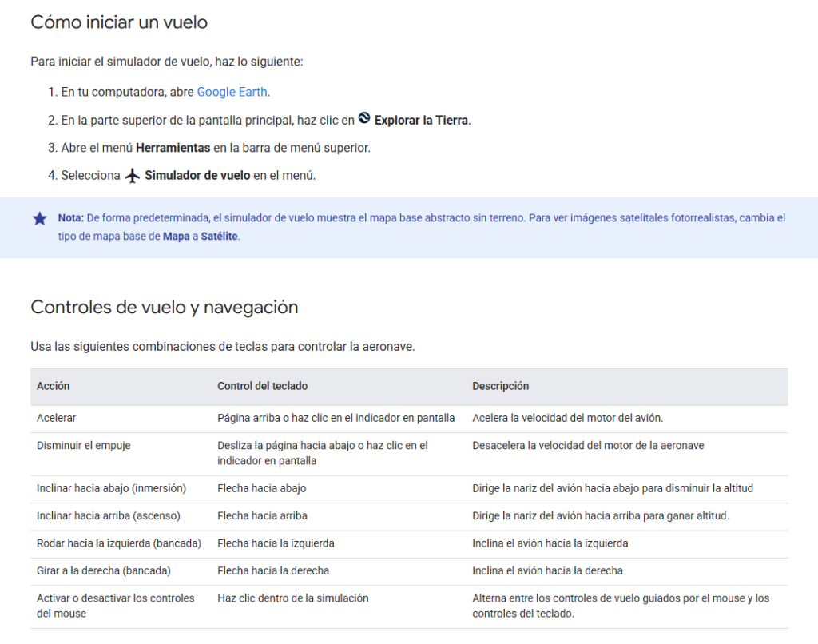Click the Disminuir el empuje row
Image resolution: width=818 pixels, height=644 pixels.
point(409,454)
